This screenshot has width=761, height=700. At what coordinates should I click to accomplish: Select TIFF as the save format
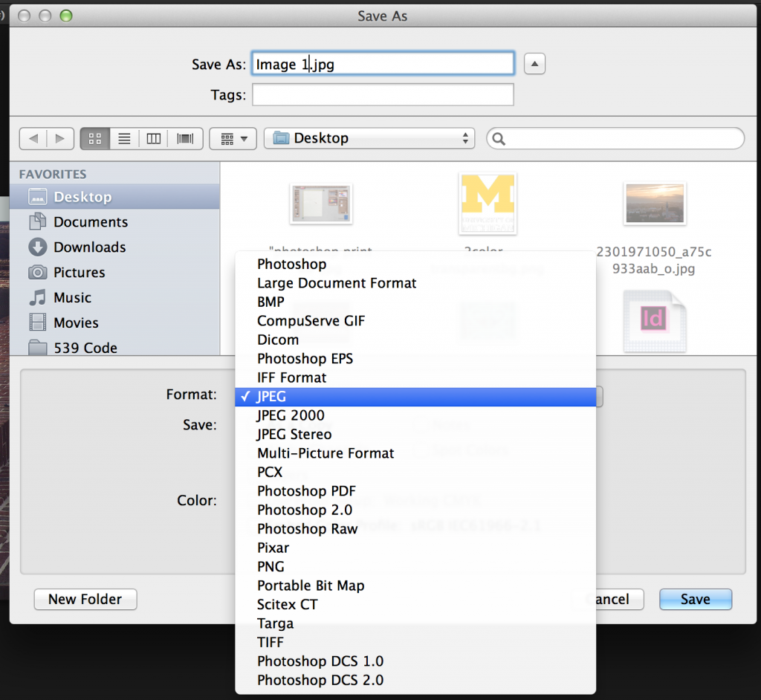(x=270, y=642)
